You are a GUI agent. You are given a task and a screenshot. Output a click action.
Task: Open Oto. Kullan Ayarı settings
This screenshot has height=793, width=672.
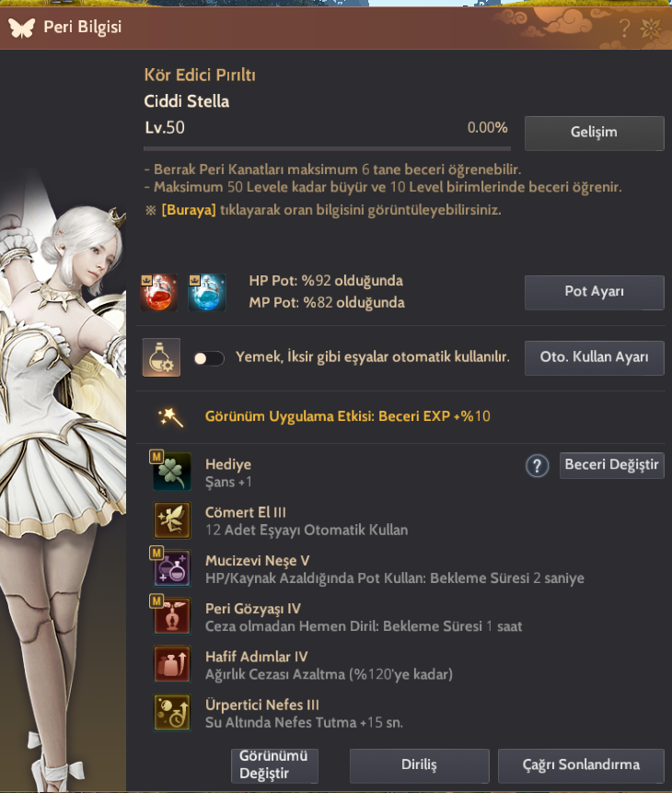click(x=594, y=357)
